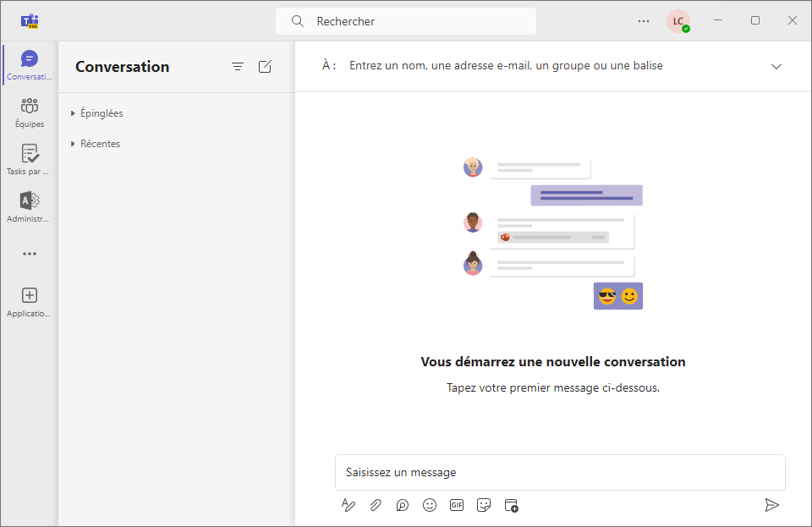This screenshot has height=527, width=812.
Task: Open the LC profile avatar menu
Action: (x=678, y=21)
